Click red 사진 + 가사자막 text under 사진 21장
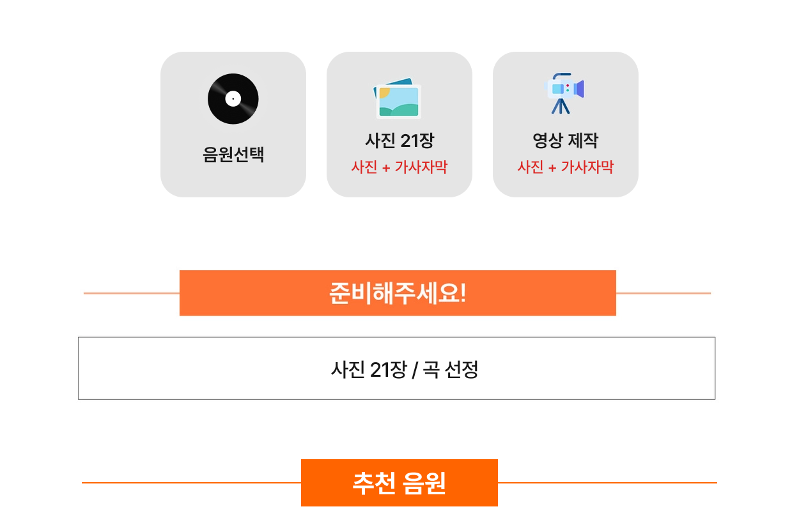The width and height of the screenshot is (799, 532). point(399,167)
